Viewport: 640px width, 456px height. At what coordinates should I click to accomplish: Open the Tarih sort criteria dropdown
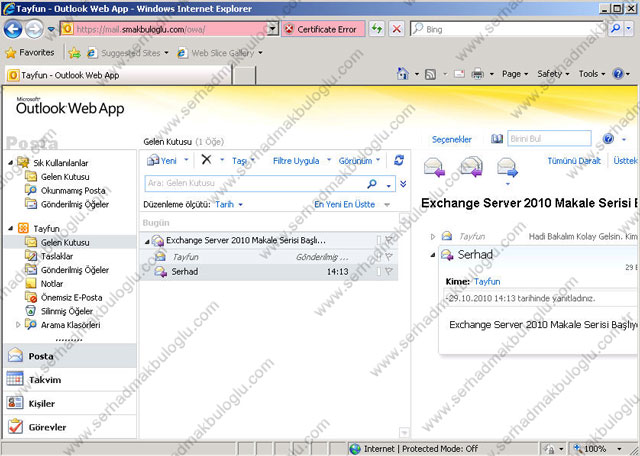pyautogui.click(x=229, y=205)
